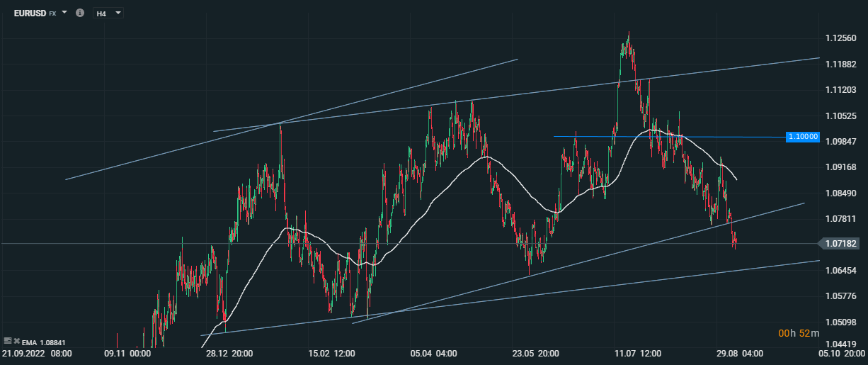Click the 09.11 00:00 time axis label
868x365 pixels.
point(127,352)
